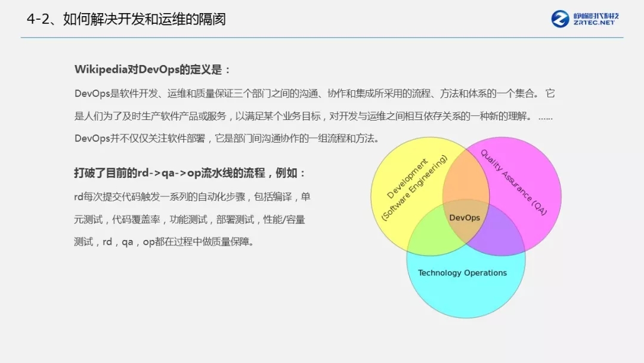Click the ZRTEC.NET text in the logo
The height and width of the screenshot is (363, 644).
[x=594, y=23]
